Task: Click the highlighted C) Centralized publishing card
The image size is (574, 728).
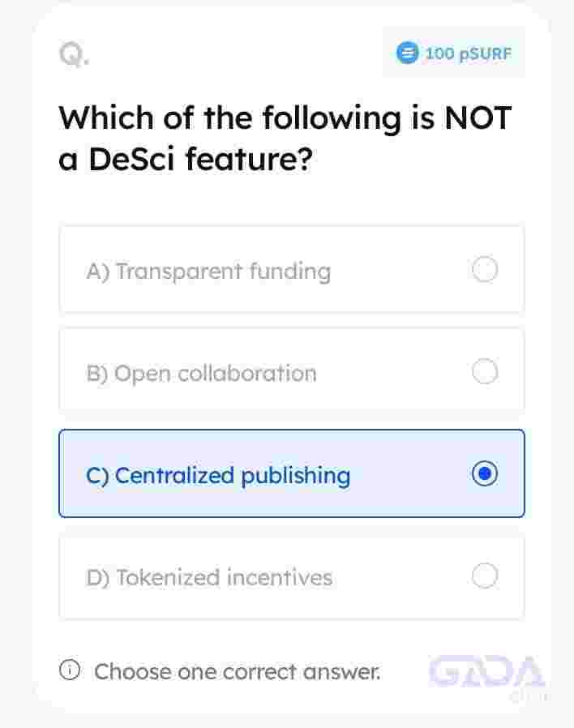Action: (292, 473)
